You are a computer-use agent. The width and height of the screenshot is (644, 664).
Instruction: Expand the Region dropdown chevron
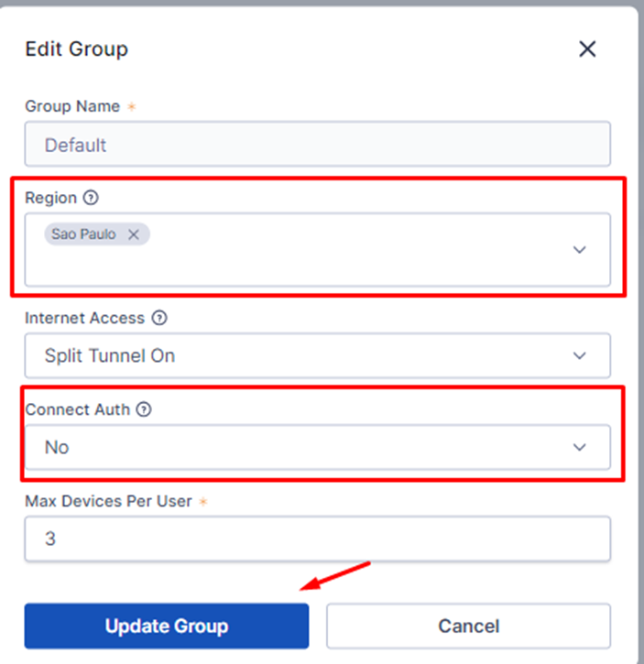pos(579,249)
